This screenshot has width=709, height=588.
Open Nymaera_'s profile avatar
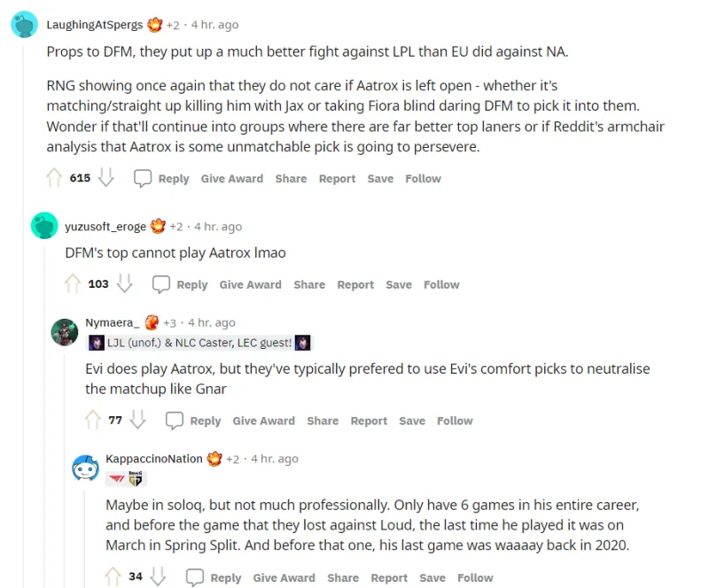[65, 332]
